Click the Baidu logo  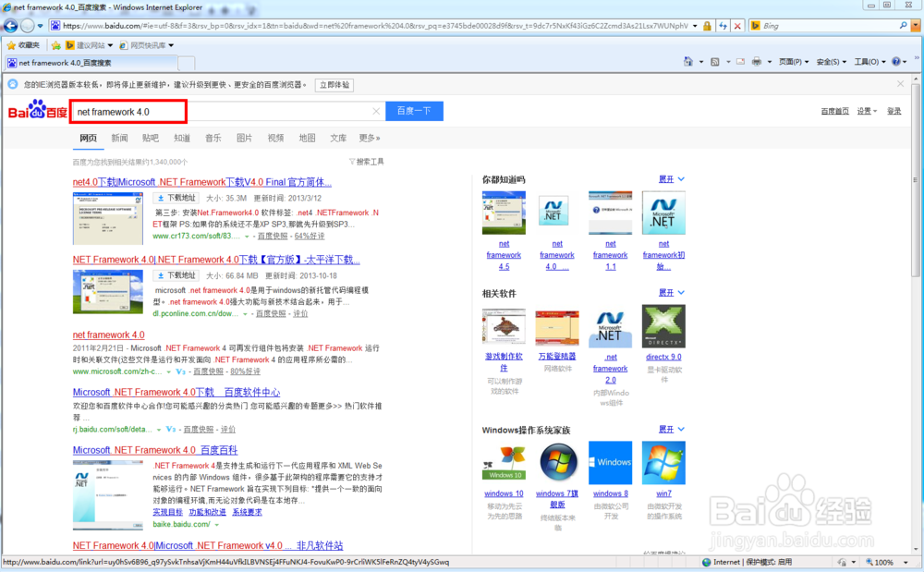coord(37,110)
